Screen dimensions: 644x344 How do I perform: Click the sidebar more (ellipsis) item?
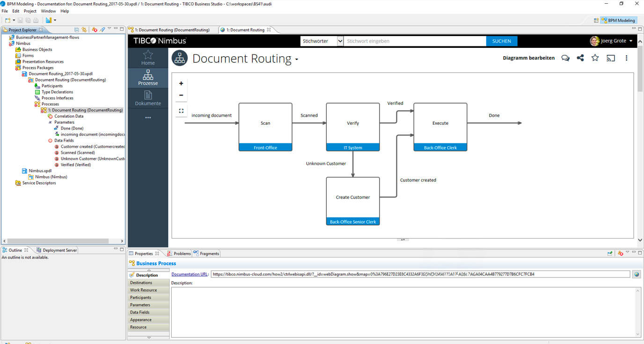[148, 118]
